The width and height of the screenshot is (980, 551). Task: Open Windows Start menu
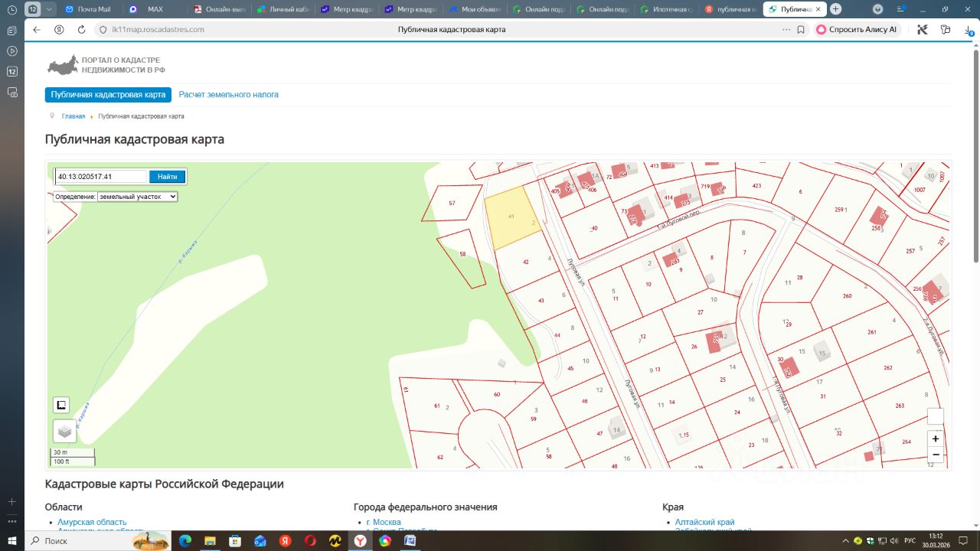(12, 540)
